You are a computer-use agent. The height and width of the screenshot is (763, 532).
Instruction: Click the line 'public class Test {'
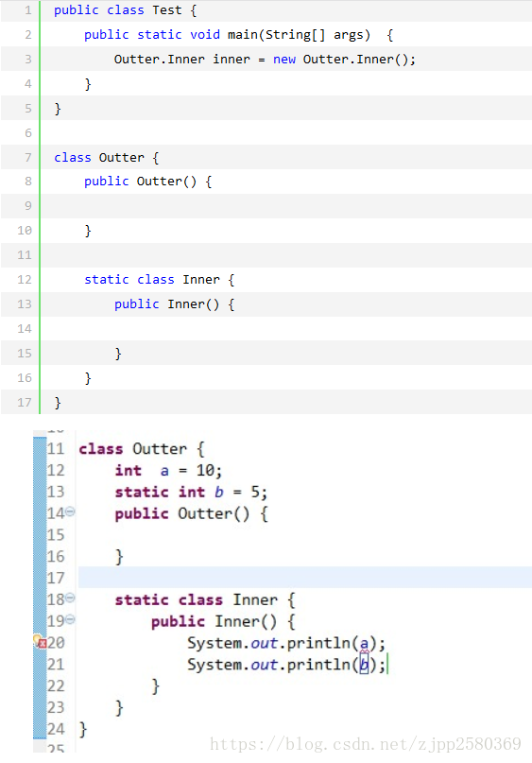[126, 10]
